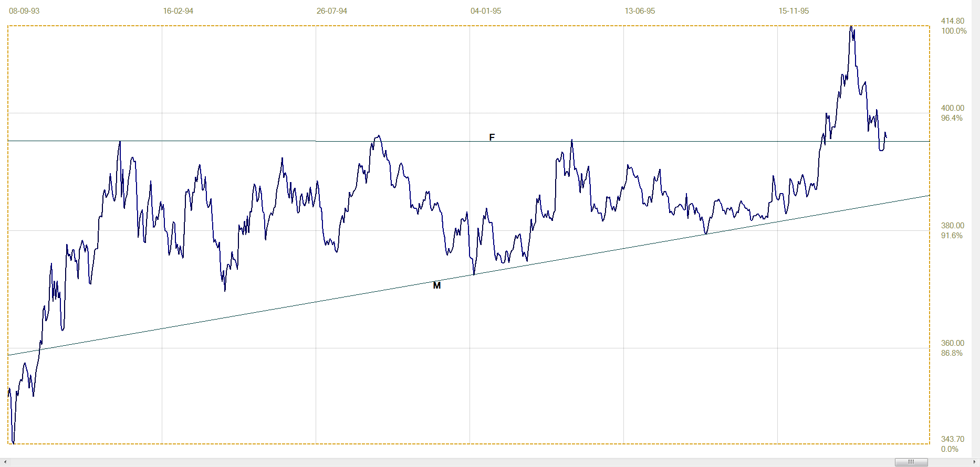Click the 'M' trendline label

click(436, 285)
